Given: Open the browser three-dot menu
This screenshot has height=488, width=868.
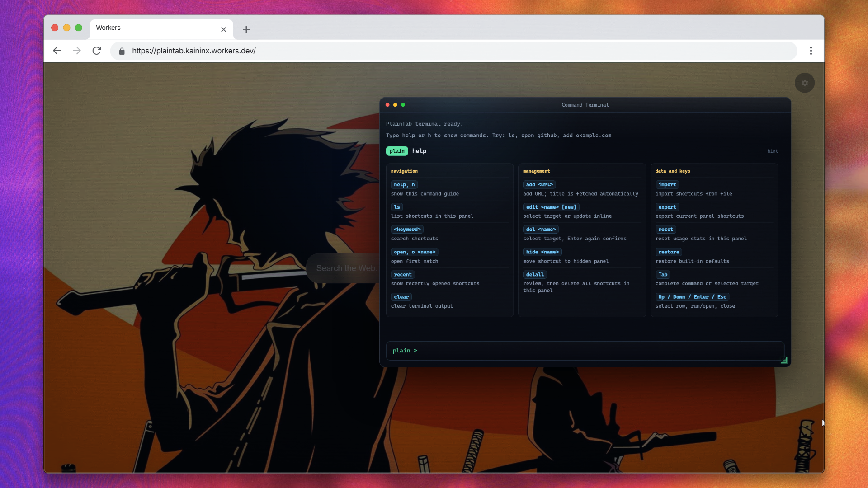Looking at the screenshot, I should click(811, 51).
